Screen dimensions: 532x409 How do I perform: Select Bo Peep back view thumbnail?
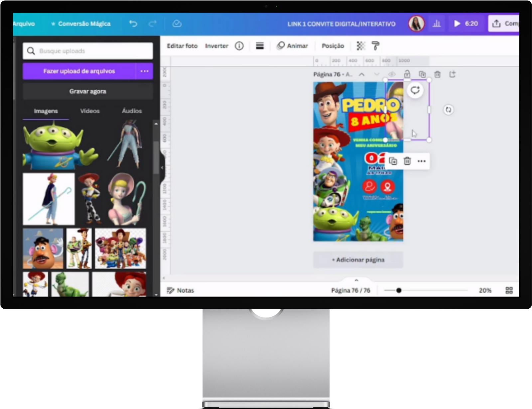(x=125, y=145)
